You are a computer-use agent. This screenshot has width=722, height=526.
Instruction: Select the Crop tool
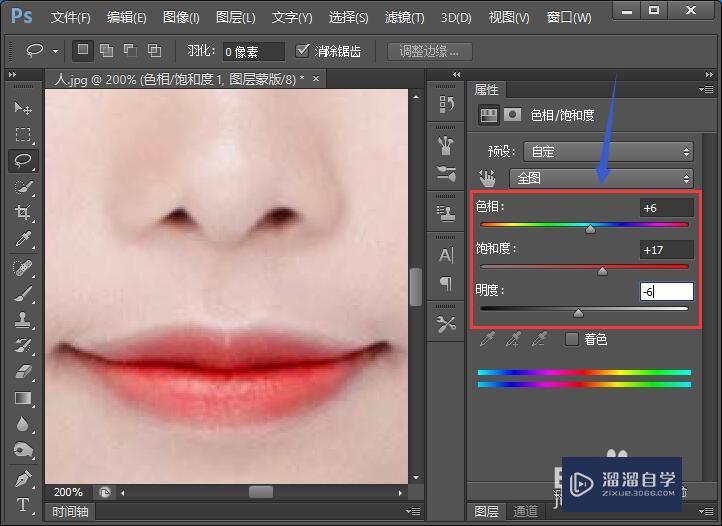pyautogui.click(x=23, y=212)
